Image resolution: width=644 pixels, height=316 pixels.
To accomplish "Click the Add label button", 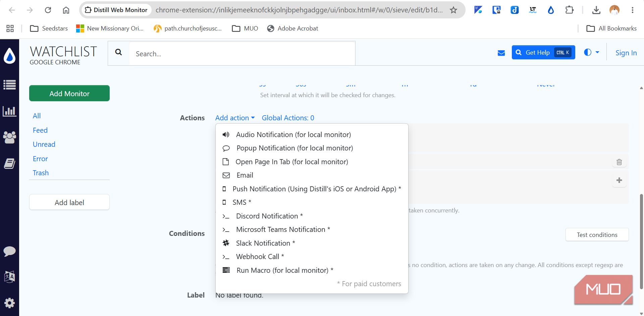I will click(69, 202).
